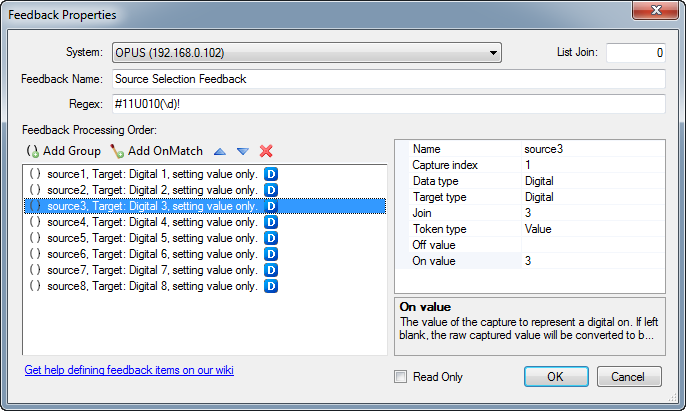Select source6 in the processing list

(150, 254)
